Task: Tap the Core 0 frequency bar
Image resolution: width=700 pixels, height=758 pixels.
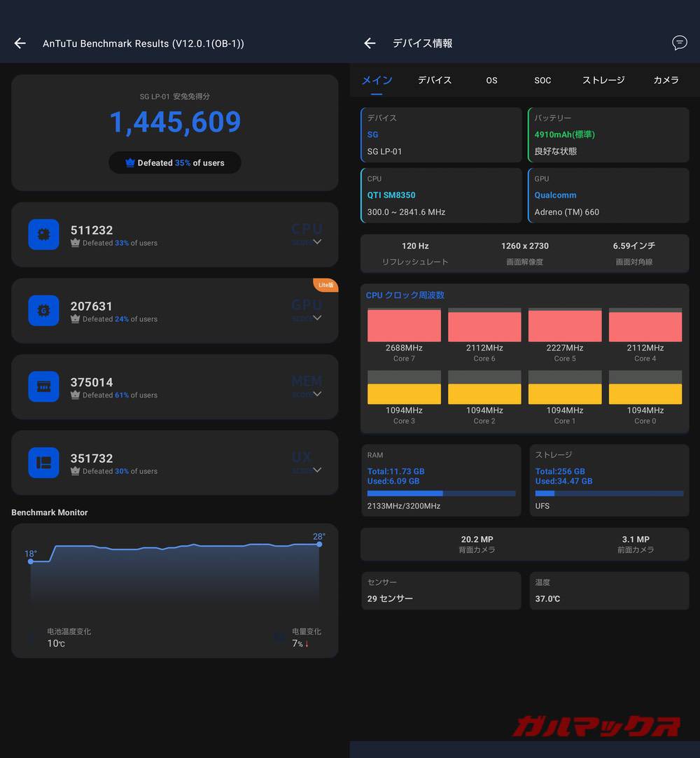Action: coord(645,387)
